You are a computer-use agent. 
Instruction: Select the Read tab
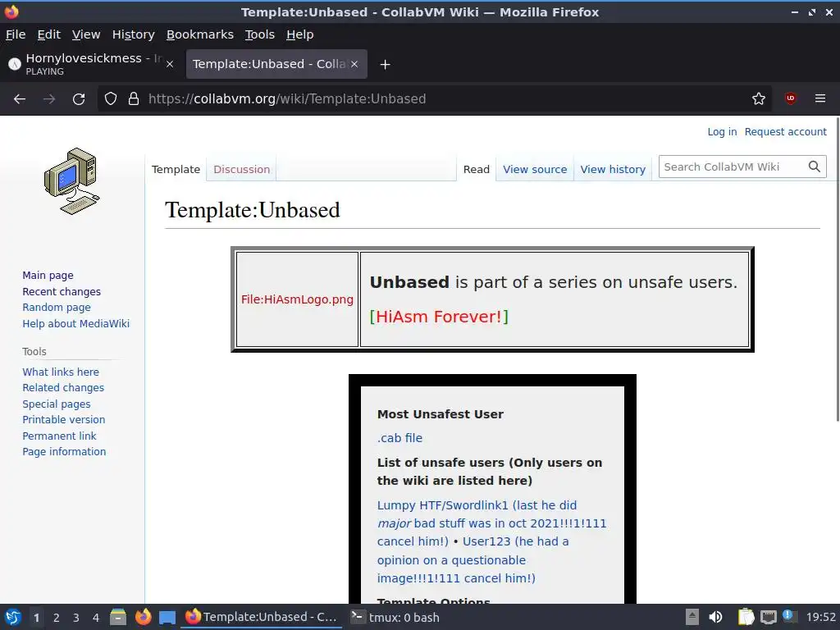click(x=477, y=169)
